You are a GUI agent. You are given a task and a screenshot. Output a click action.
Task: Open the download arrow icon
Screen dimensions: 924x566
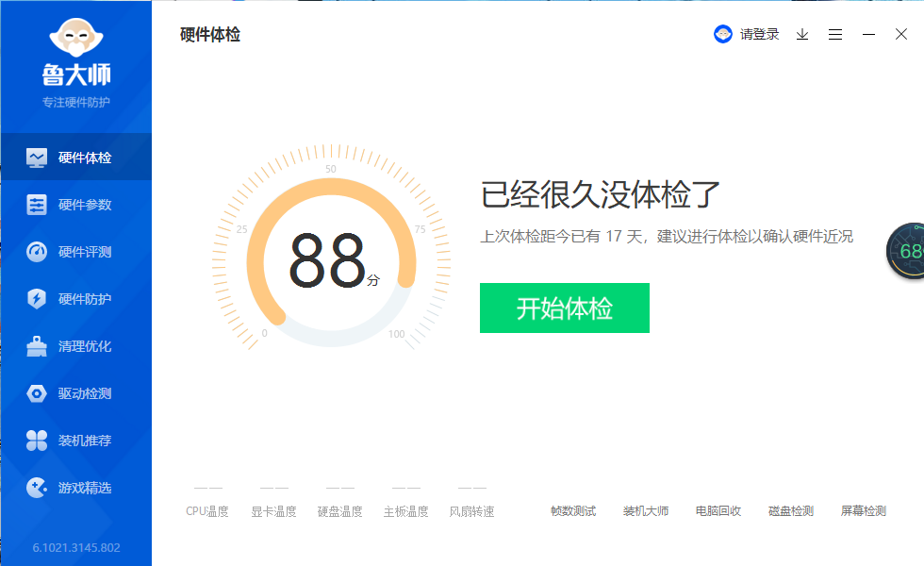(x=802, y=34)
